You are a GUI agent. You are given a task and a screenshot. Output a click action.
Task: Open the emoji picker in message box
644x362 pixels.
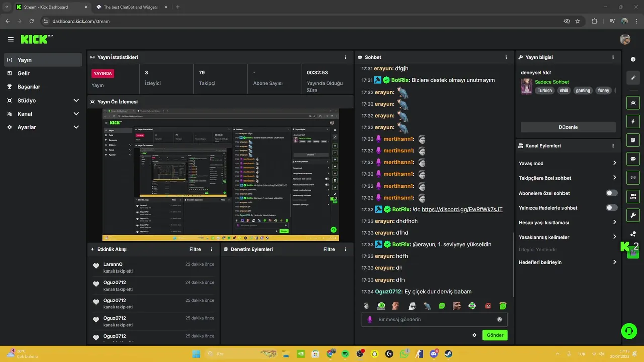[500, 319]
